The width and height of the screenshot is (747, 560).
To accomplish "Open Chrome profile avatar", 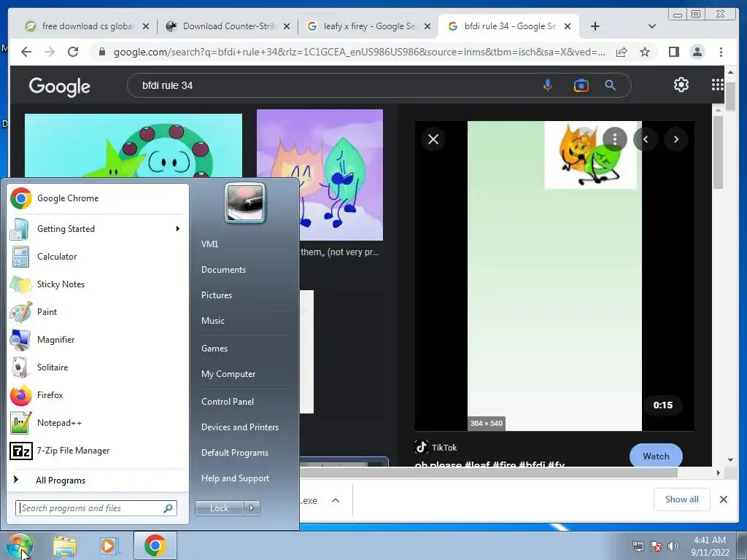I will [x=697, y=52].
